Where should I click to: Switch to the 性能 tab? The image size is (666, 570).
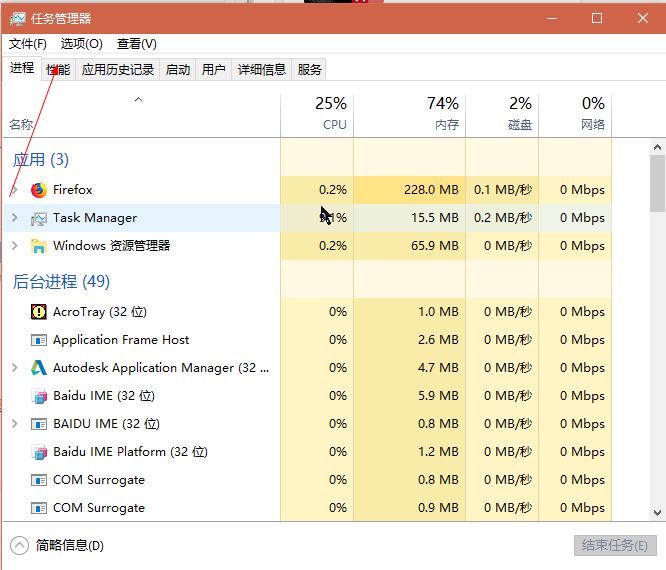pyautogui.click(x=58, y=69)
